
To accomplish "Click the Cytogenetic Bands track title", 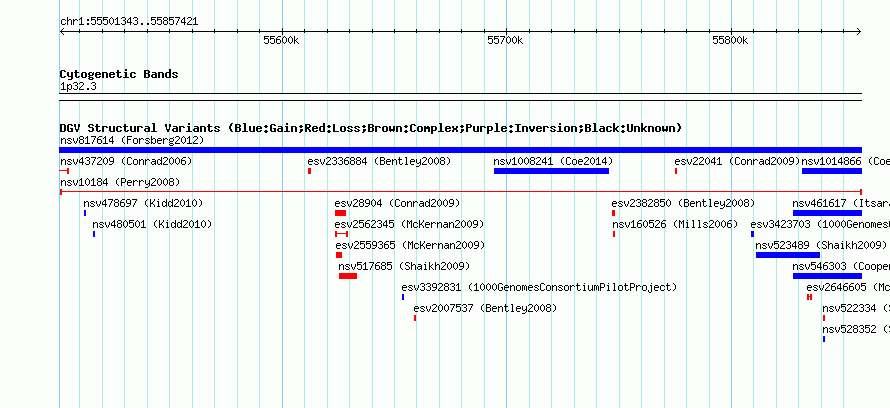I will (119, 74).
